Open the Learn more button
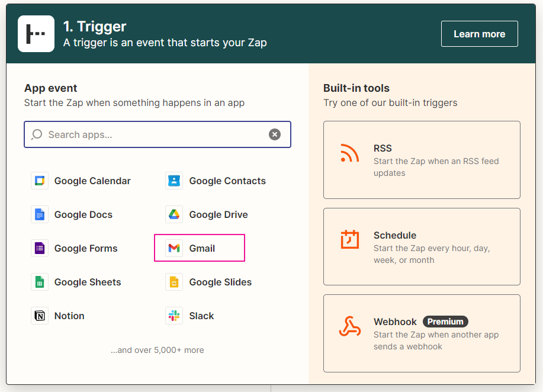The width and height of the screenshot is (543, 392). click(479, 34)
